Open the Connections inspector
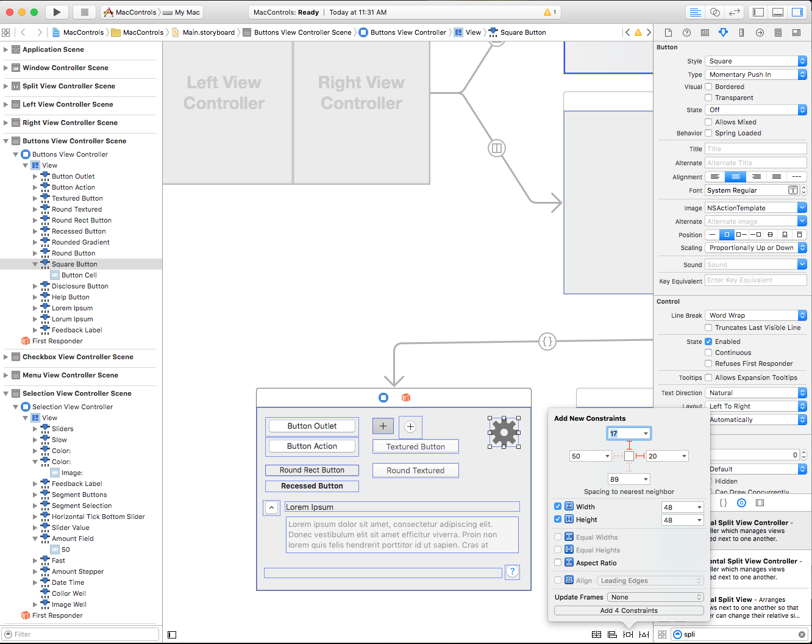This screenshot has width=812, height=644. point(760,32)
